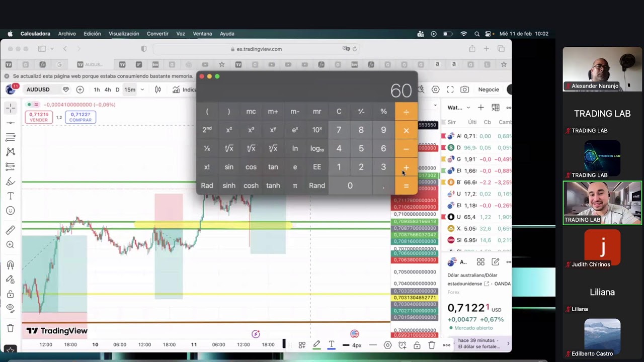
Task: Open more options in floating drawing toolbar
Action: (x=446, y=345)
